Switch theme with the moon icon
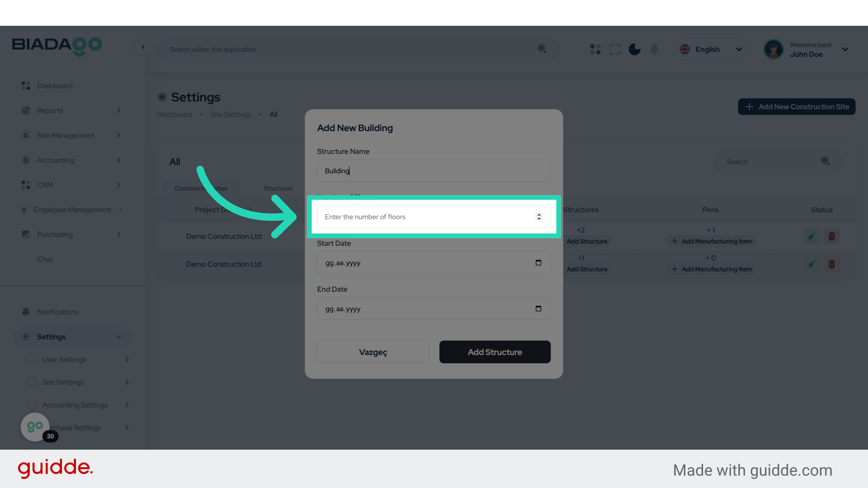 [x=634, y=49]
